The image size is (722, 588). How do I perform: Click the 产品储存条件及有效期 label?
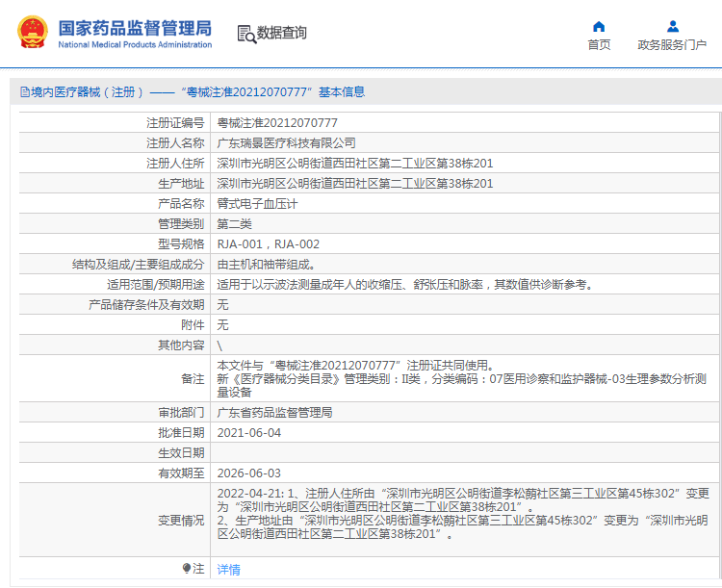pos(146,305)
